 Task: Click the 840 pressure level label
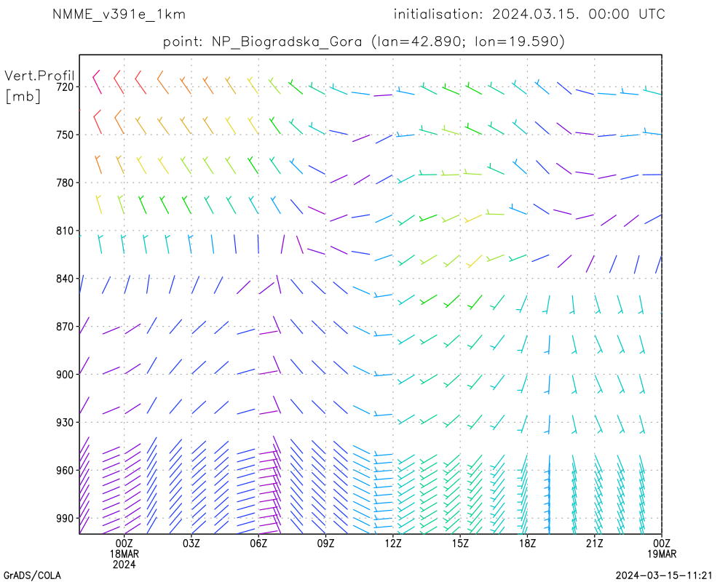click(66, 279)
